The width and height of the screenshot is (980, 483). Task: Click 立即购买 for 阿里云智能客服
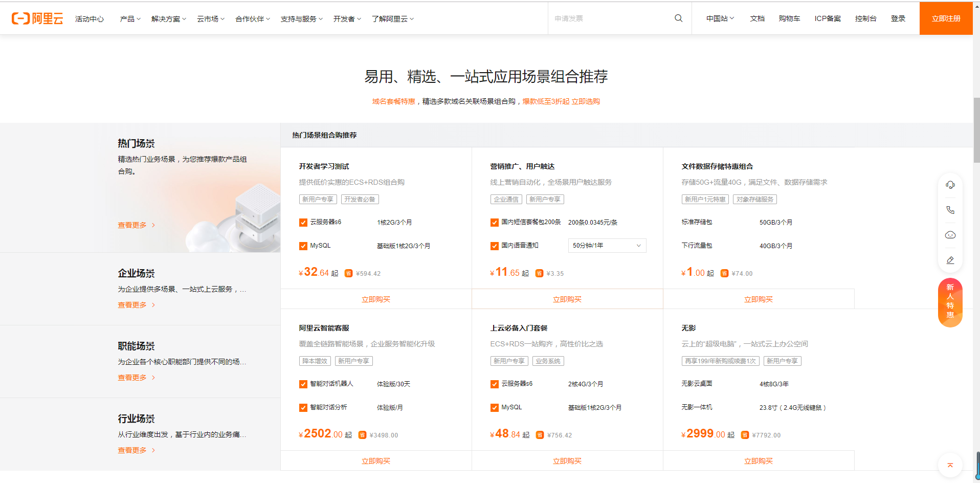click(x=376, y=461)
